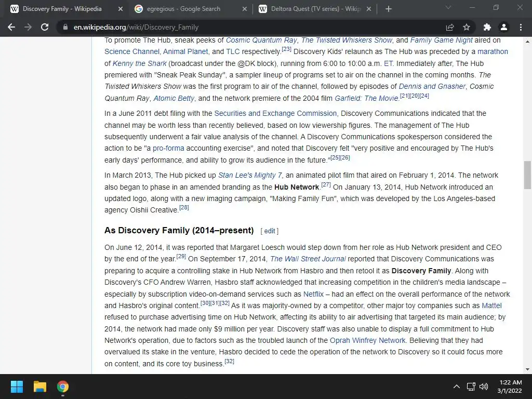Follow the ET time zone link
The width and height of the screenshot is (532, 399).
pos(388,63)
